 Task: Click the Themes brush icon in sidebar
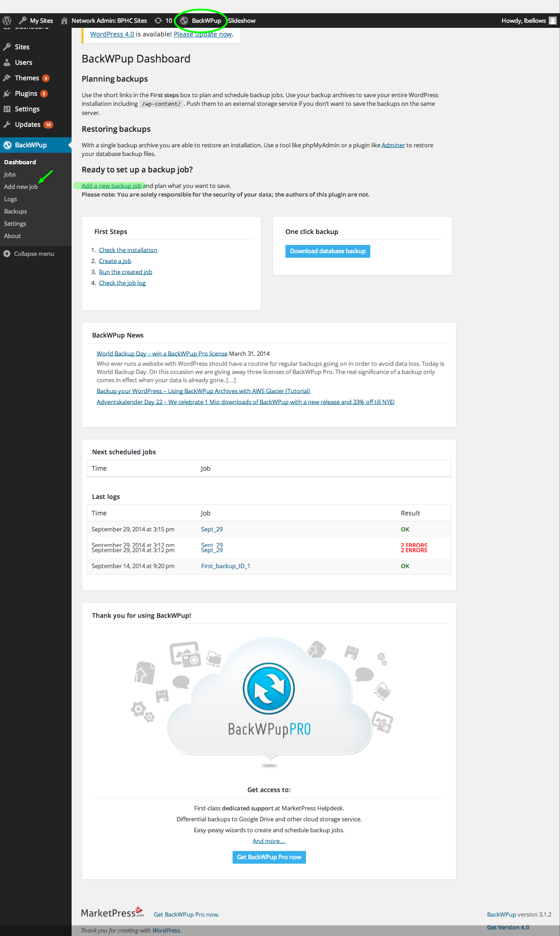click(7, 78)
